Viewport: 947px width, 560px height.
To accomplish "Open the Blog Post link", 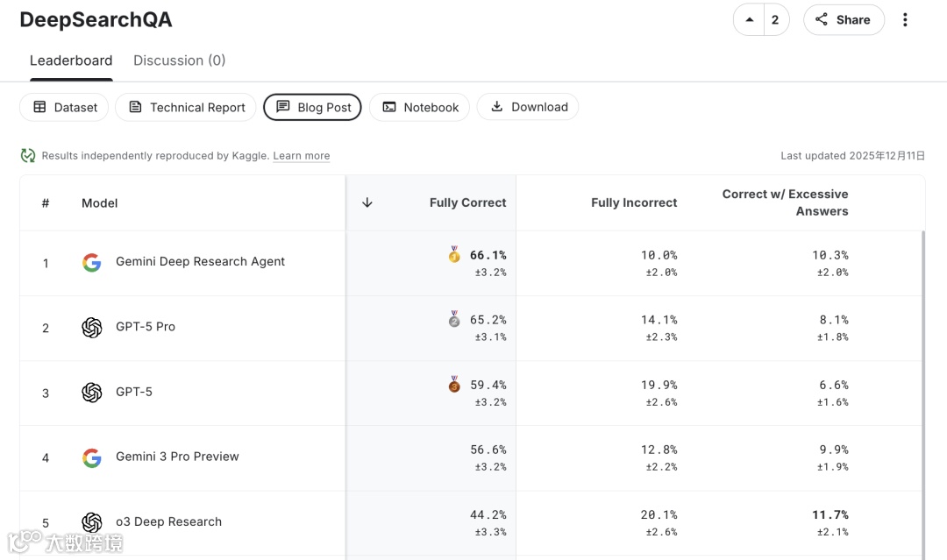I will pos(313,107).
